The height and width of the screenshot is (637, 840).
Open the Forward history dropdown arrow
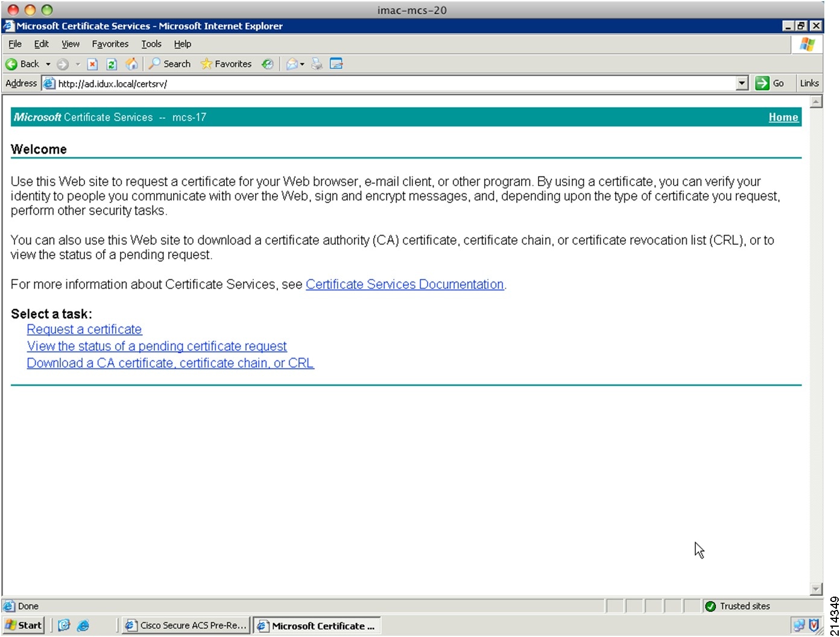77,64
